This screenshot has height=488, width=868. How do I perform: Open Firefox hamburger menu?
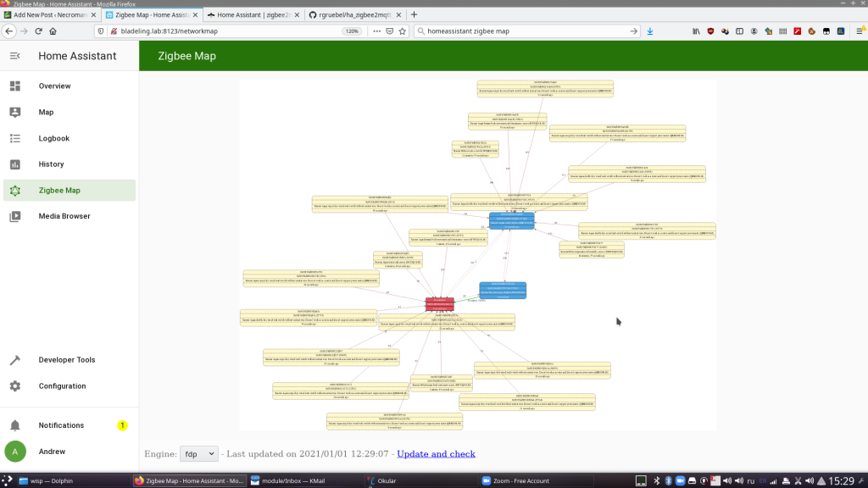tap(860, 31)
